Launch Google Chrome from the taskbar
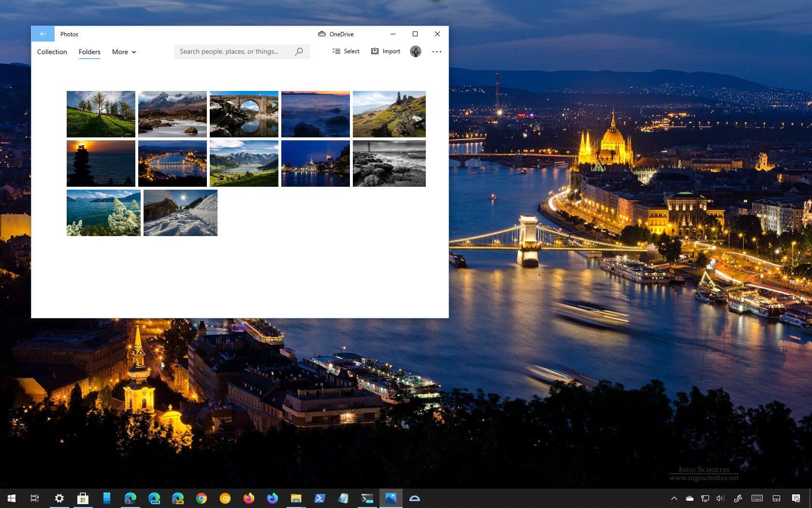 (202, 498)
